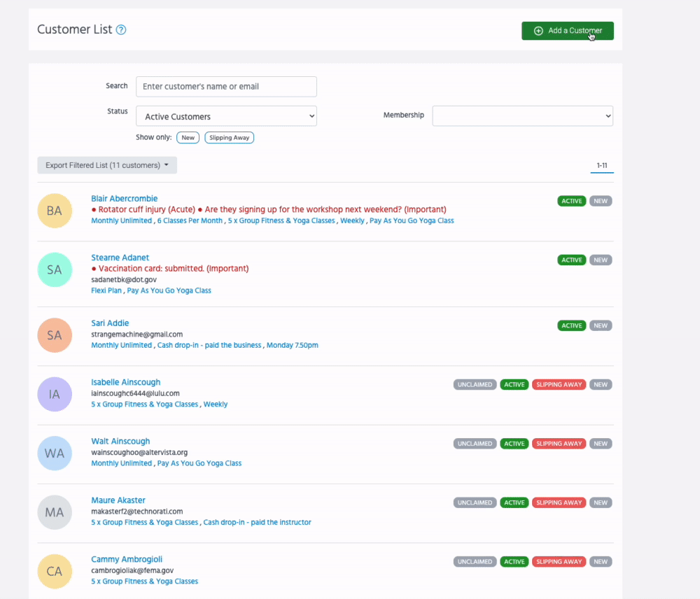Click the Add a Customer button
This screenshot has width=700, height=599.
point(567,31)
